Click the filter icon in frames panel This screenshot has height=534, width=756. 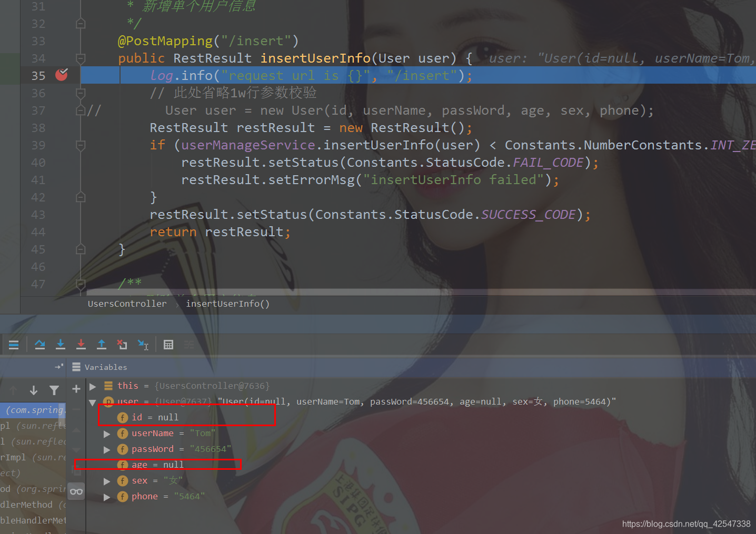[x=54, y=390]
